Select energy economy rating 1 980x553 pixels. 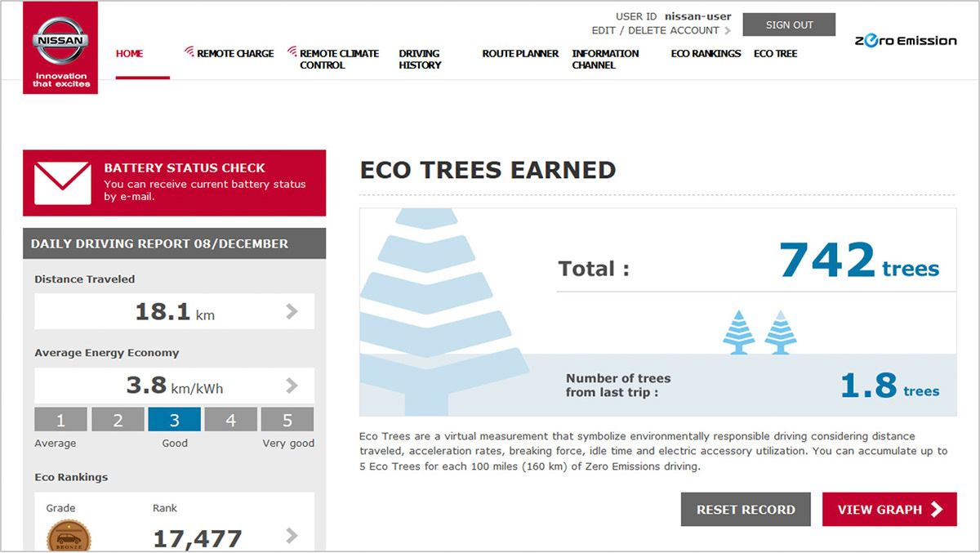(x=60, y=420)
